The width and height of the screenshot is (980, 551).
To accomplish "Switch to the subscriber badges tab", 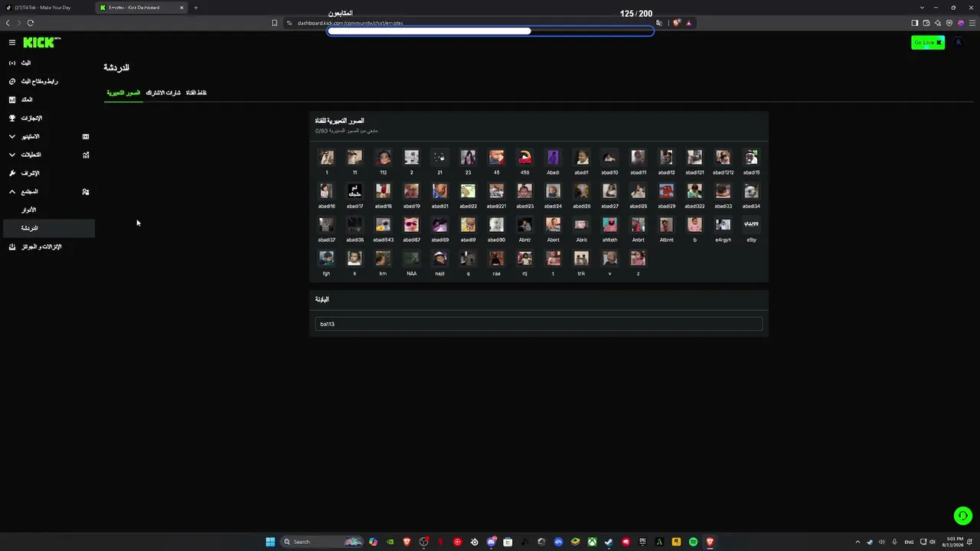I will 163,93.
